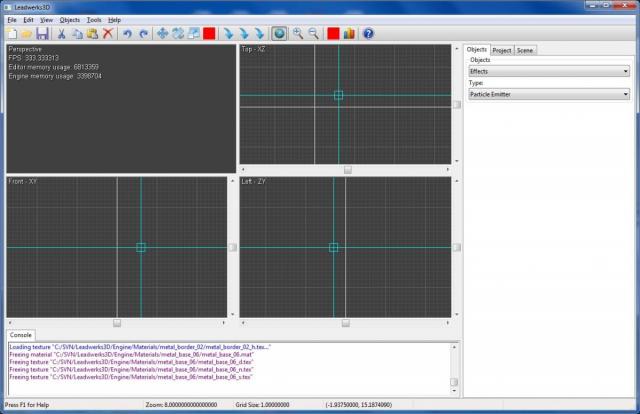The width and height of the screenshot is (640, 414).
Task: Click the blue Help question mark icon
Action: click(368, 33)
